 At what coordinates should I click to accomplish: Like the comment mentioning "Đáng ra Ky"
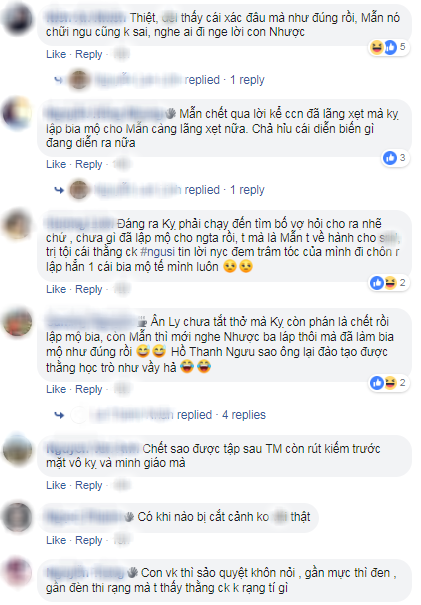(56, 289)
